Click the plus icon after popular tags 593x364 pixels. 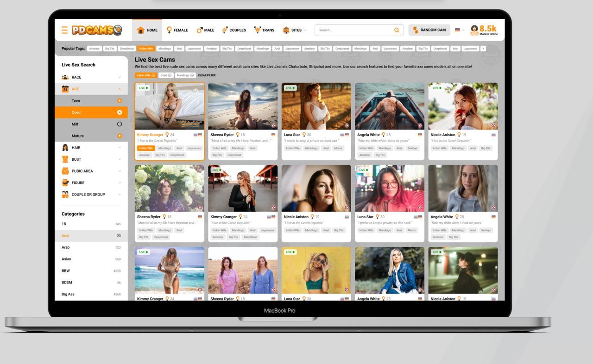[x=483, y=49]
